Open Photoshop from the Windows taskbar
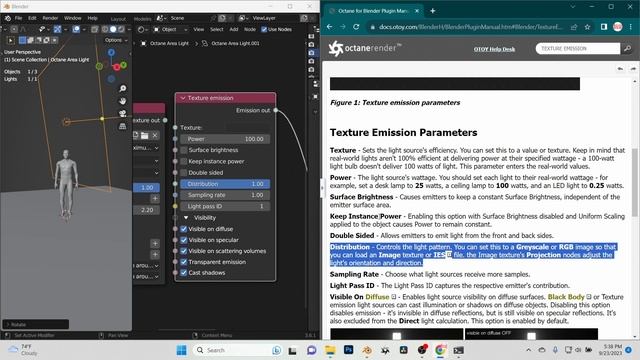The height and width of the screenshot is (360, 640). click(x=349, y=350)
